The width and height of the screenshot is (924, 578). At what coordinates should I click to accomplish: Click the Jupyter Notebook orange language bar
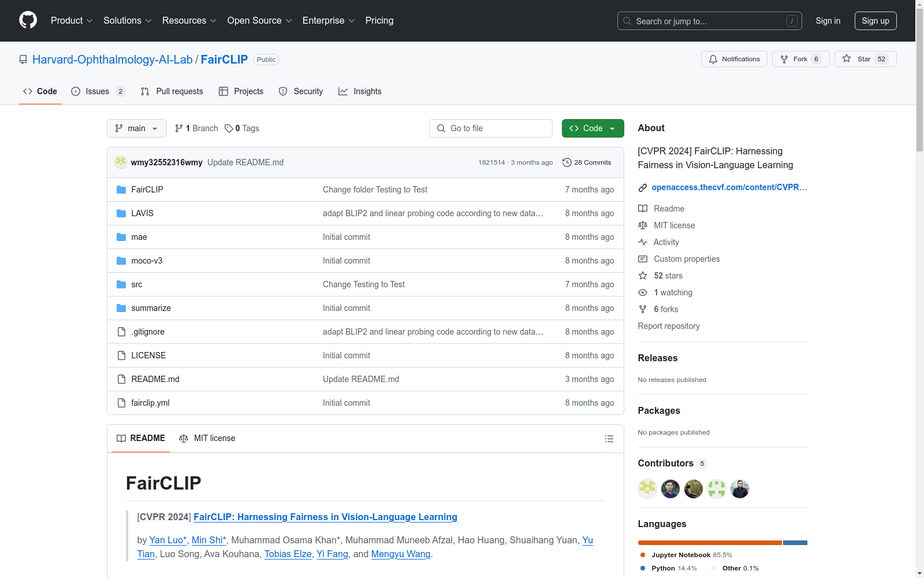coord(710,543)
